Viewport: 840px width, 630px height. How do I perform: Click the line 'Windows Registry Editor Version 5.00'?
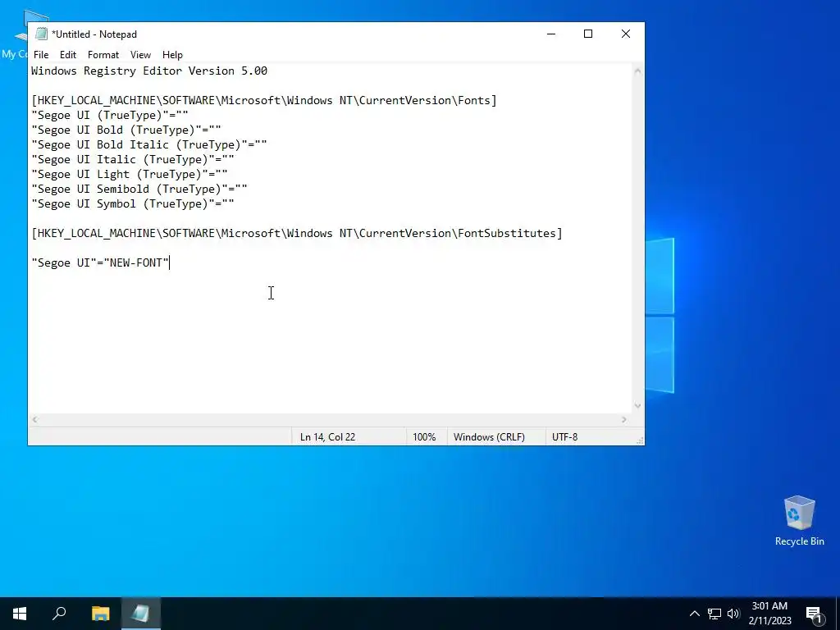pos(149,71)
